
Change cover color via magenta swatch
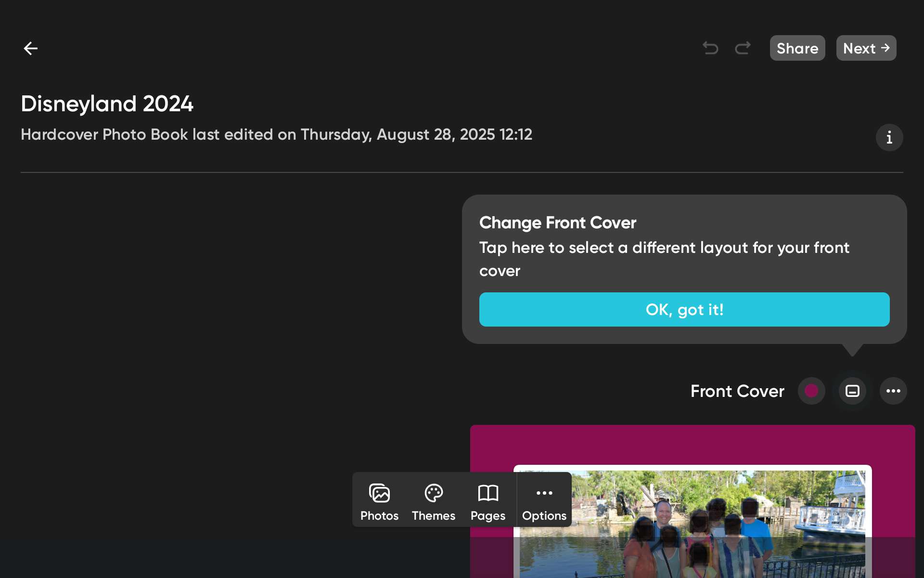pyautogui.click(x=812, y=391)
